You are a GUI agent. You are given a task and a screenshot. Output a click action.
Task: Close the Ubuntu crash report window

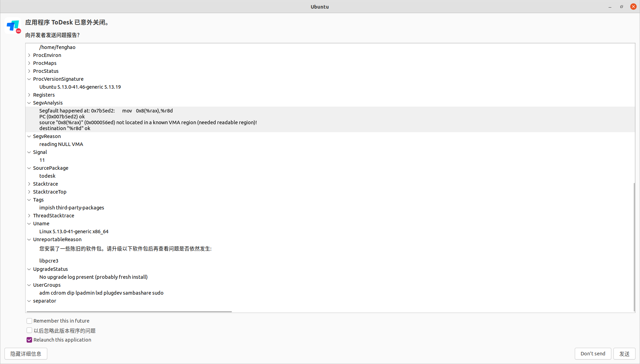[633, 7]
